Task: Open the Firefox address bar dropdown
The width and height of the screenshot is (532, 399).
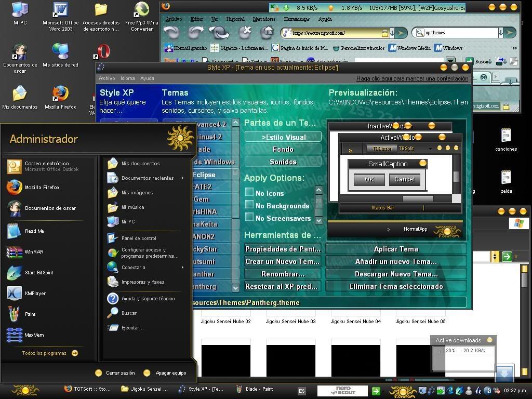Action: click(392, 33)
